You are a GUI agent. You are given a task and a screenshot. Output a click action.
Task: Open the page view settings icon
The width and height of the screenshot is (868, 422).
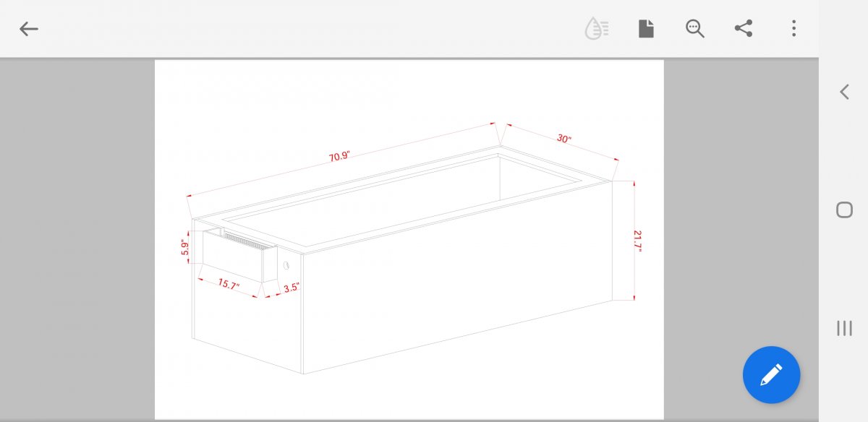click(x=646, y=29)
